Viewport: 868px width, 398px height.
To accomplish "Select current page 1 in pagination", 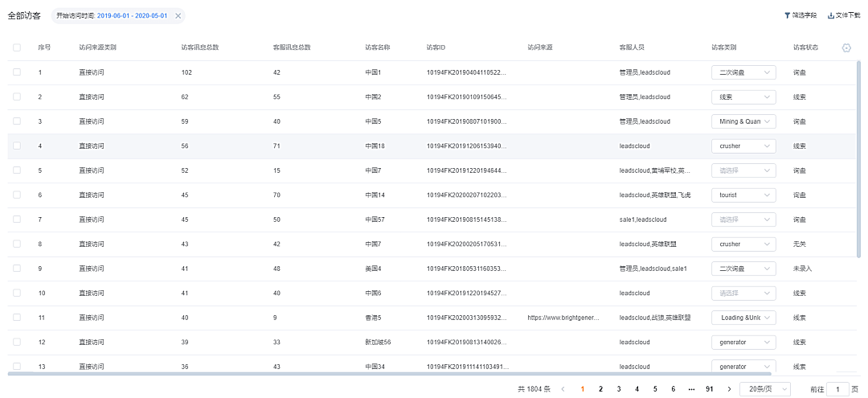I will pyautogui.click(x=583, y=389).
